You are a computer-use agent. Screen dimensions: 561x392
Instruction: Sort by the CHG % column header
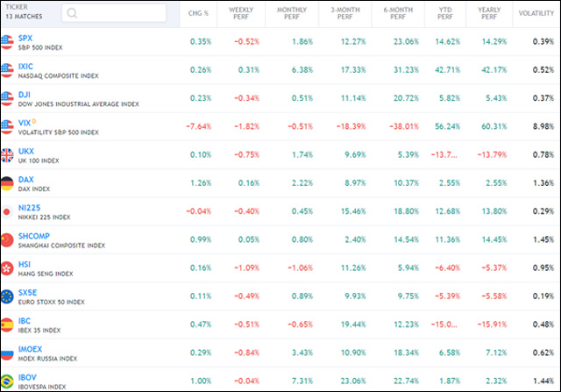pos(200,13)
